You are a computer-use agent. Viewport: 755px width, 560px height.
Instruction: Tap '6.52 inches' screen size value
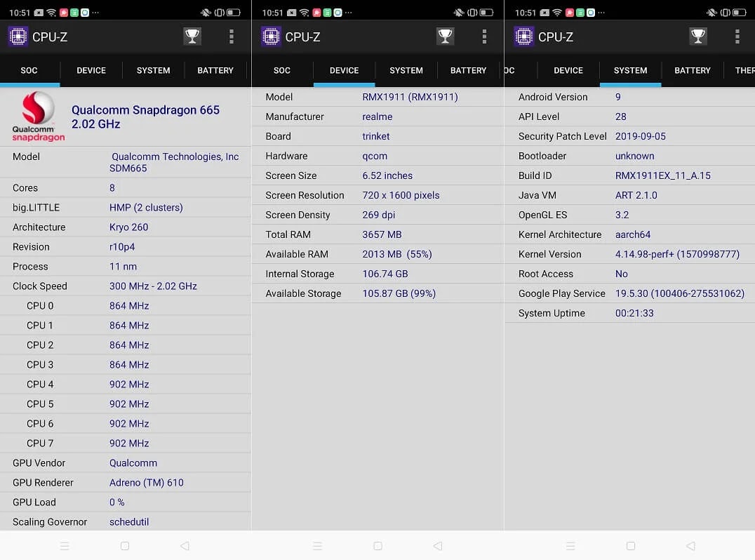(387, 175)
